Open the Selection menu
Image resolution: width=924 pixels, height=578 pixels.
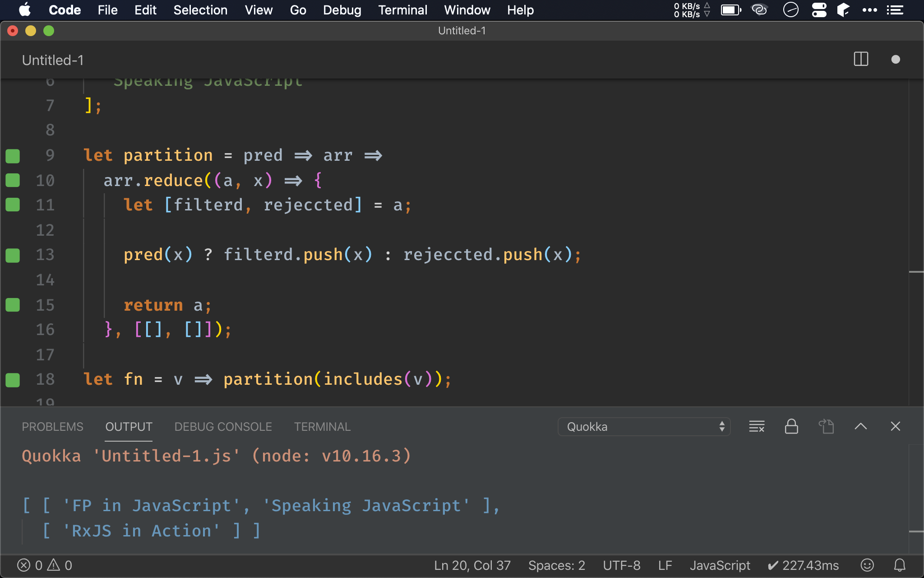[200, 10]
